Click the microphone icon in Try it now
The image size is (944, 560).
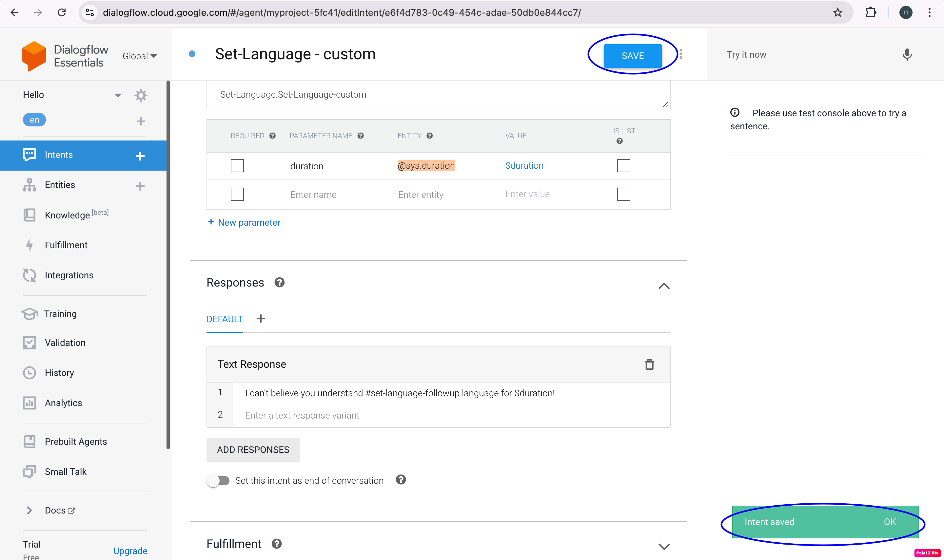[907, 55]
